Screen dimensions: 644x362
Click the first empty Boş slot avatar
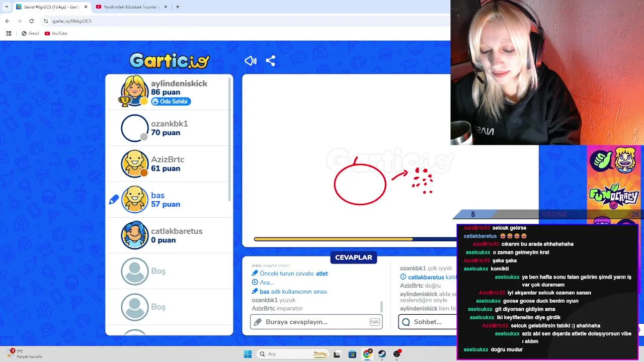pos(134,271)
